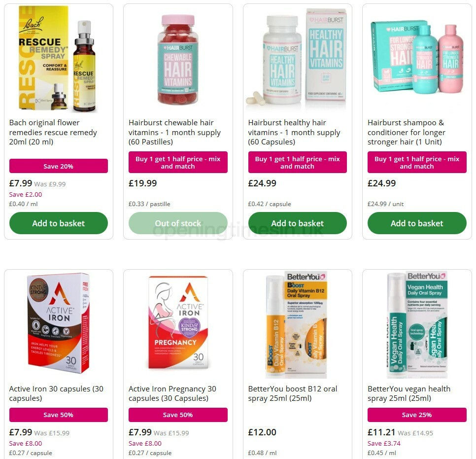The width and height of the screenshot is (476, 459).
Task: Open Hairburst chewable hair vitamins image
Action: pos(178,60)
